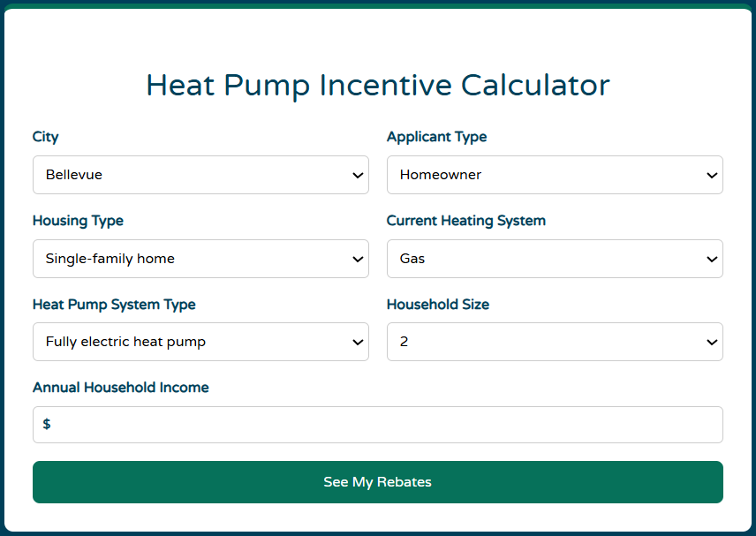Click the chevron arrow in the Household Size dropdown
The height and width of the screenshot is (536, 756).
712,343
